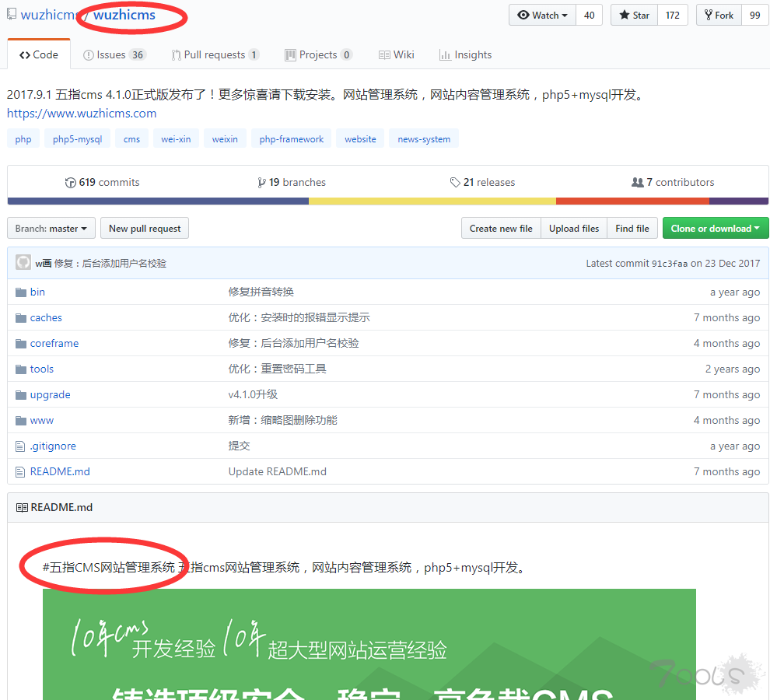Open the README.md file in list
770x700 pixels.
click(60, 471)
